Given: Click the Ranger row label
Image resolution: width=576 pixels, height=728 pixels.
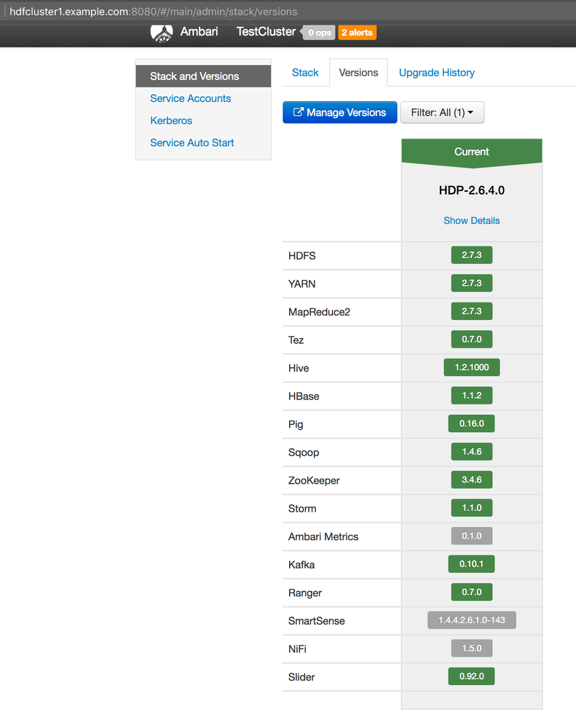Looking at the screenshot, I should click(x=304, y=593).
